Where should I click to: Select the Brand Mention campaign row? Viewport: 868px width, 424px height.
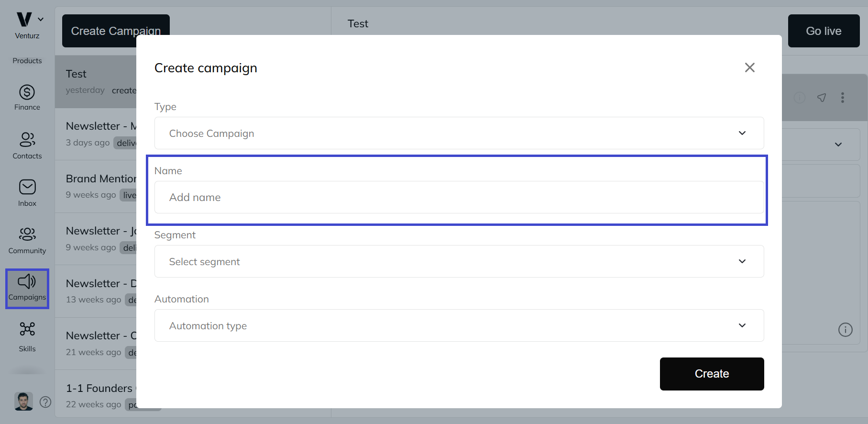pyautogui.click(x=96, y=187)
